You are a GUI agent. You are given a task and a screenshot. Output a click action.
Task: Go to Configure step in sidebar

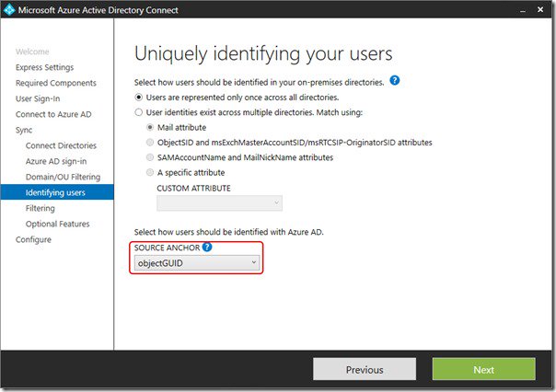point(33,239)
